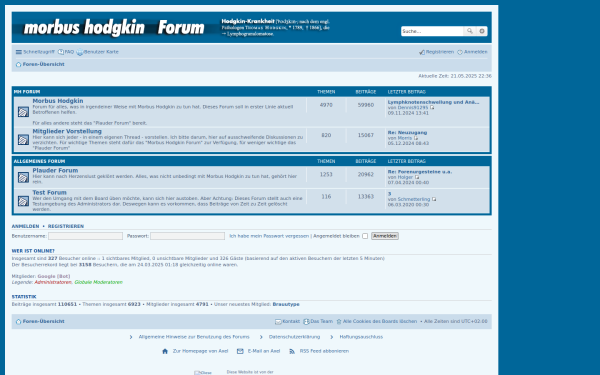Screen dimensions: 600x375
Task: Click Anmelden in the top navigation
Action: tap(472, 52)
